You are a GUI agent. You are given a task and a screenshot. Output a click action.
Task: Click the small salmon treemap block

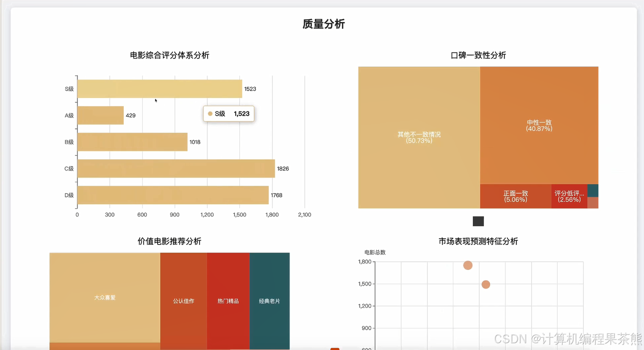pyautogui.click(x=593, y=203)
